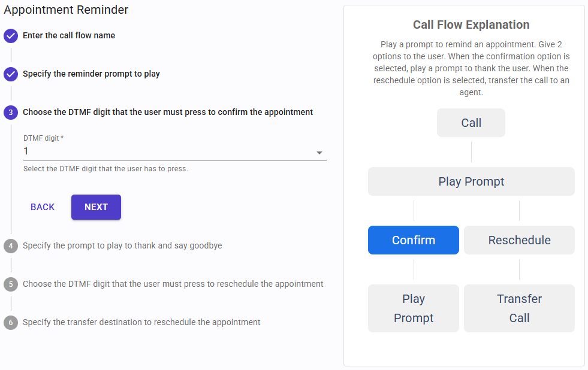The width and height of the screenshot is (588, 370).
Task: Select the thank and say goodbye step
Action: 122,246
